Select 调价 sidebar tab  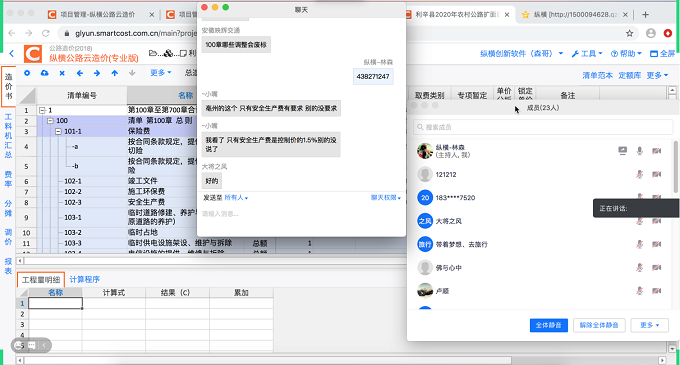(8, 237)
